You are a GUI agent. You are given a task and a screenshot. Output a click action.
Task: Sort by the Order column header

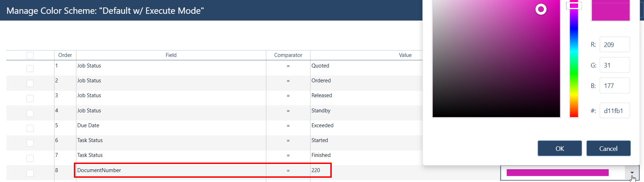tap(65, 55)
